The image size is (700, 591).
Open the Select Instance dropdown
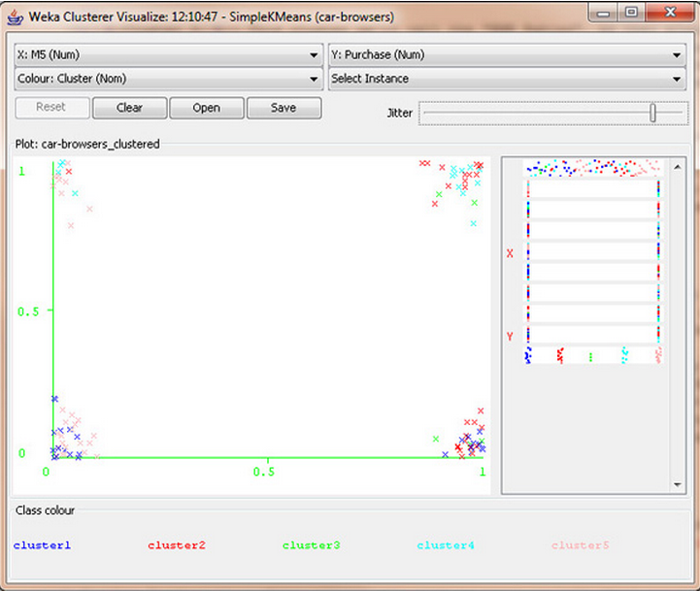point(507,79)
